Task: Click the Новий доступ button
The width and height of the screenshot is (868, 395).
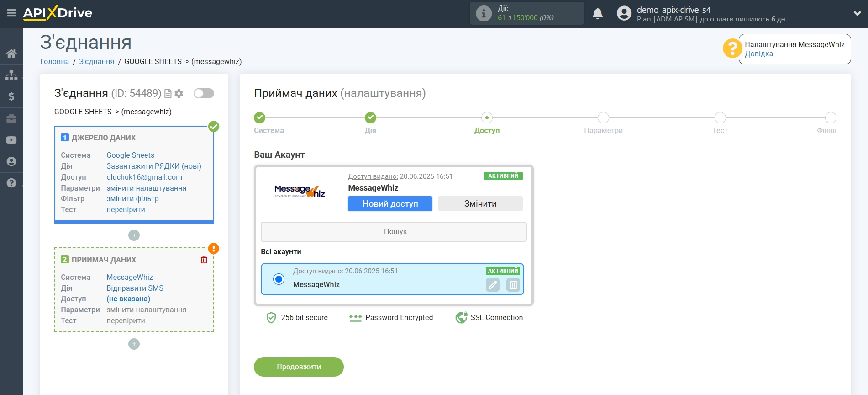Action: tap(390, 204)
